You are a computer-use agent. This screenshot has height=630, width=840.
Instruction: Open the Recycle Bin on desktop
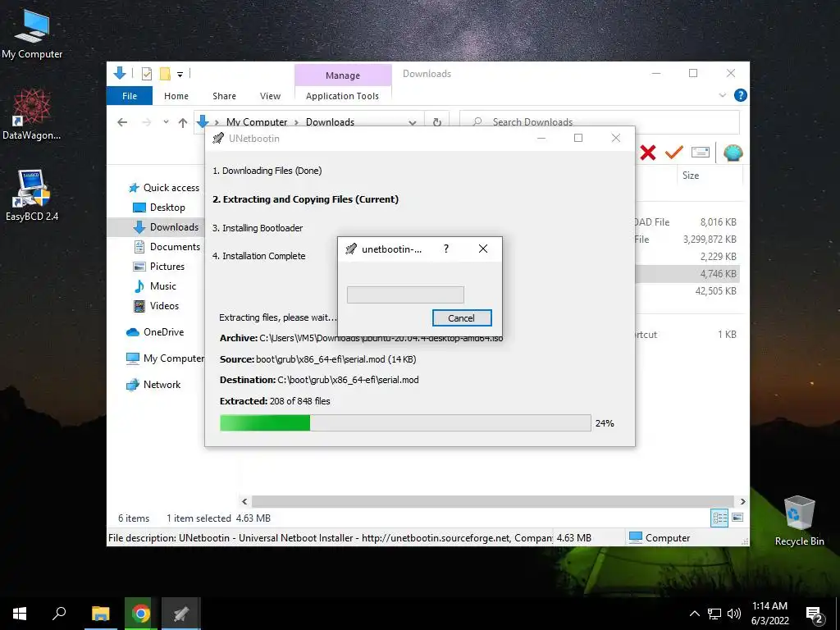(799, 520)
